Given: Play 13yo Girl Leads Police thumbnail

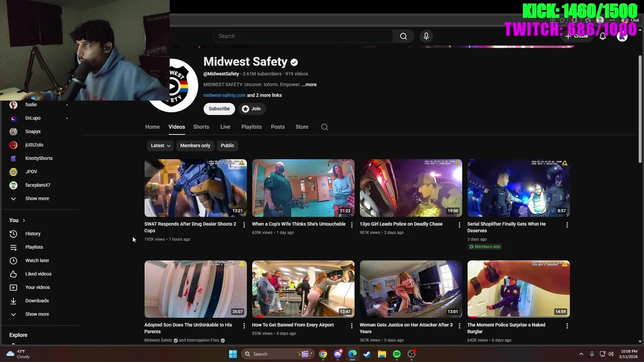Looking at the screenshot, I should point(411,188).
